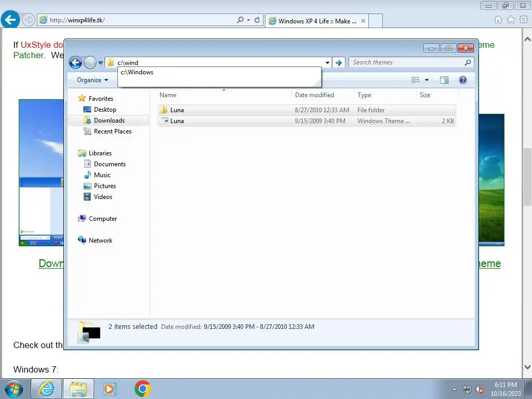This screenshot has width=532, height=399.
Task: Open Recent Places in the Favorites list
Action: pyautogui.click(x=113, y=131)
